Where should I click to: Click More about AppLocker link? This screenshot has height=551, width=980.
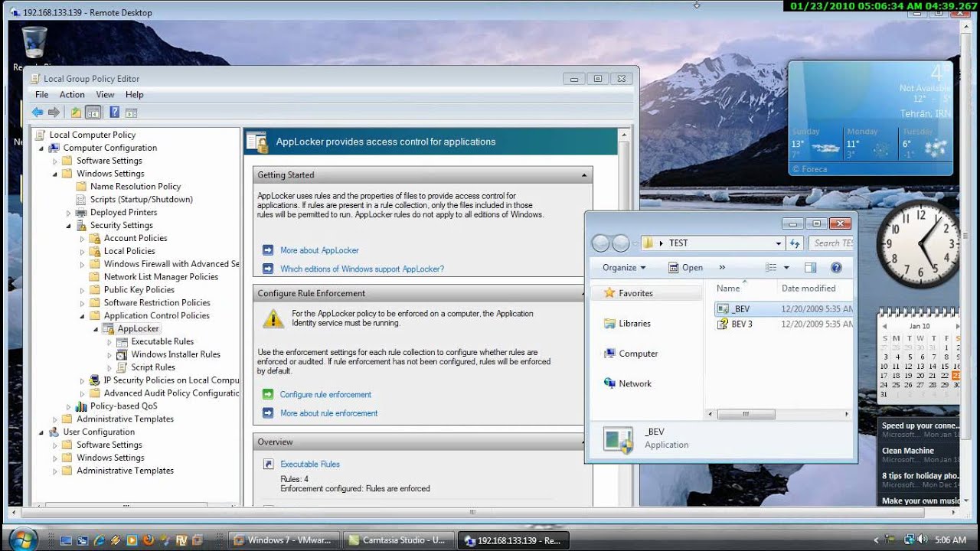(x=319, y=250)
